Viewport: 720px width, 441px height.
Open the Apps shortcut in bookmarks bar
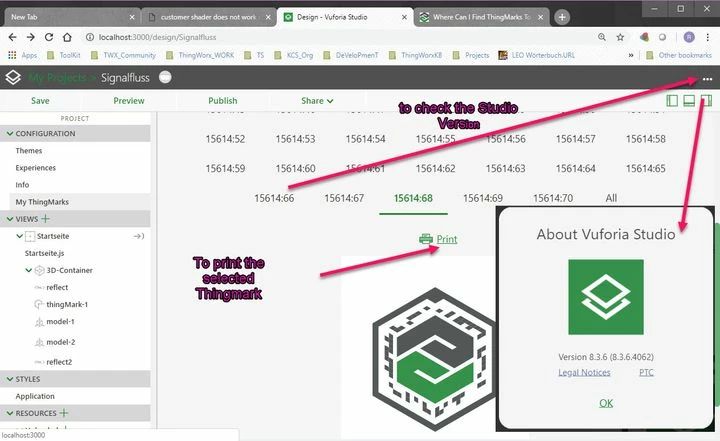pos(23,55)
